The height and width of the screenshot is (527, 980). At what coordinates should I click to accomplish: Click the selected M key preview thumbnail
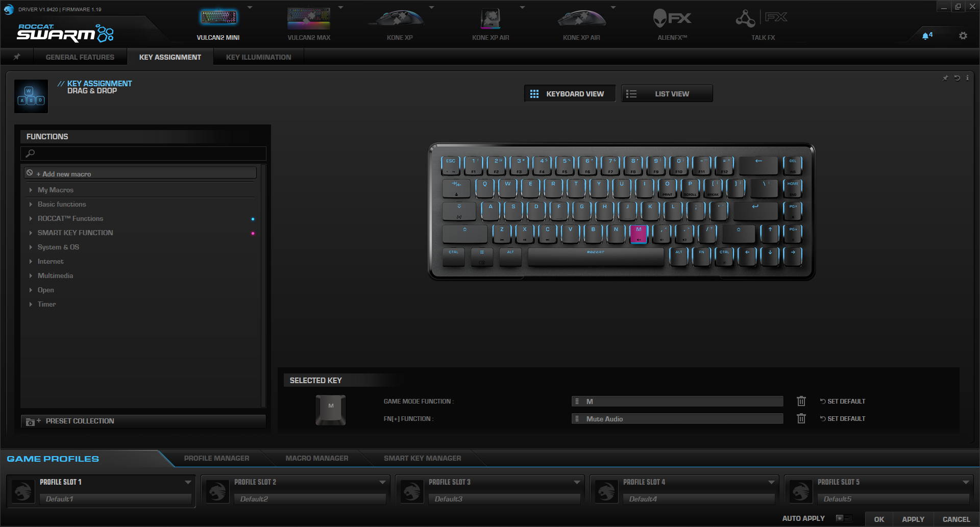tap(331, 410)
